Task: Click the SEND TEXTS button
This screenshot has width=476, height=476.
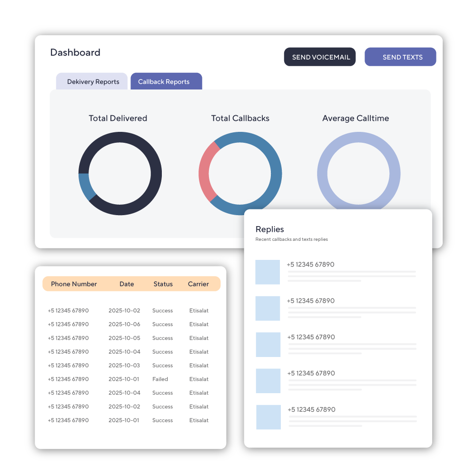Action: pos(400,57)
